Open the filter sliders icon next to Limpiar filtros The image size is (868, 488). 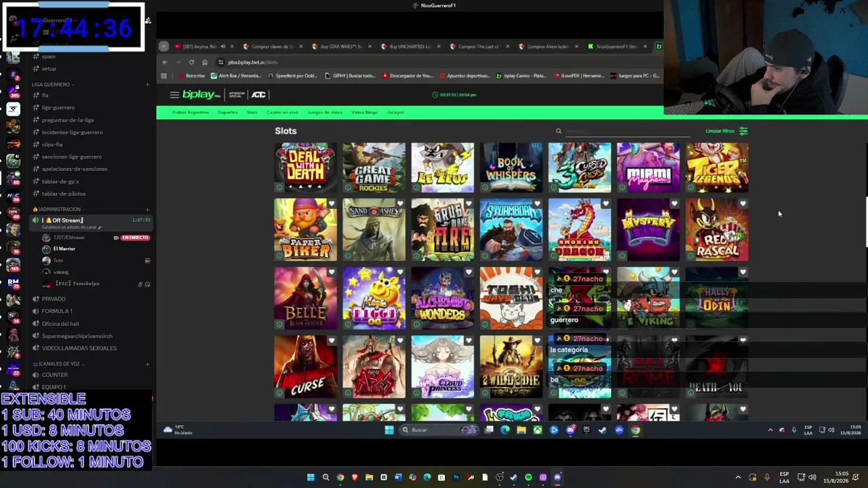(744, 131)
